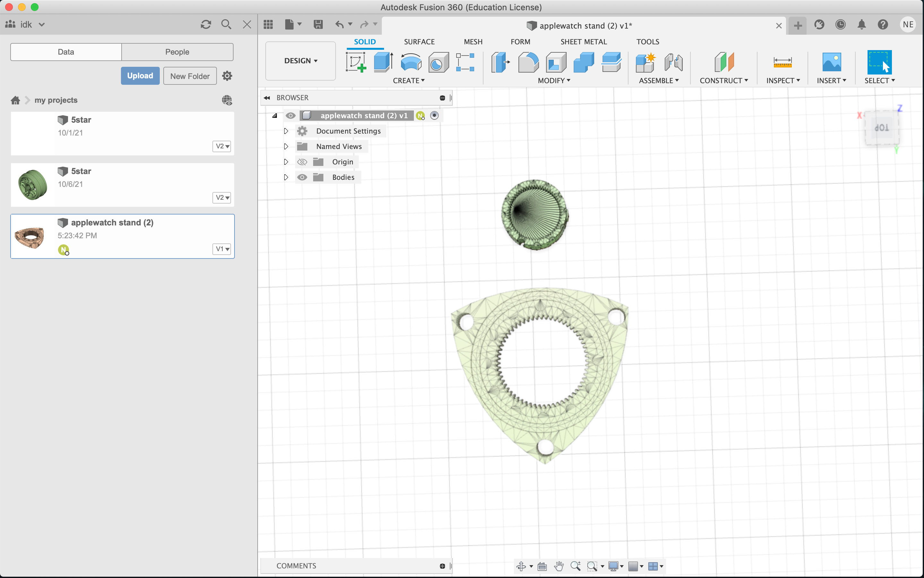Switch to the SURFACE tab
This screenshot has width=924, height=578.
click(419, 42)
